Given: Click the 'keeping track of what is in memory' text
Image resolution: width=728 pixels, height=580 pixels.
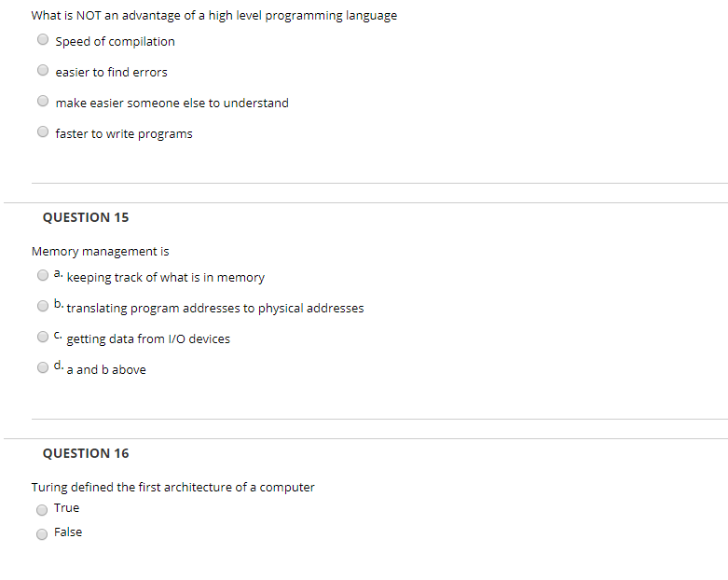Looking at the screenshot, I should pyautogui.click(x=166, y=278).
